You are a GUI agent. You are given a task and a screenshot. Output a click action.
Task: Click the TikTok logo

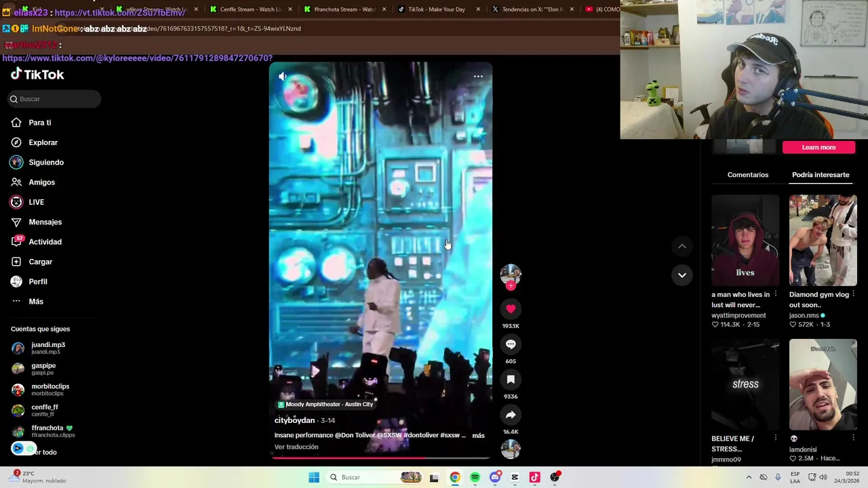[x=37, y=75]
